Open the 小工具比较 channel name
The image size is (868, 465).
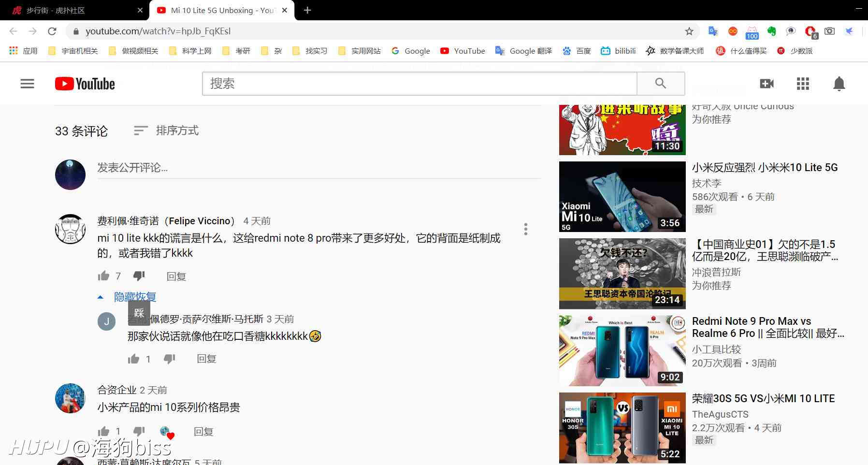click(x=716, y=349)
